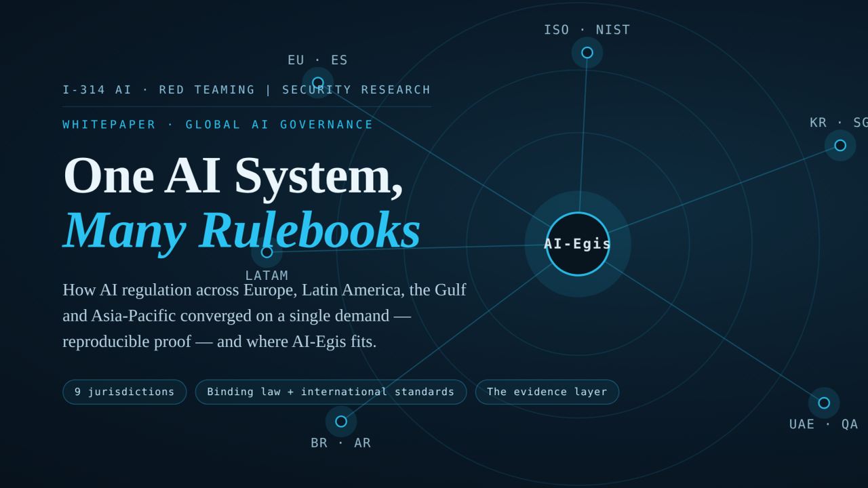Select "Binding law + international standards" pill

331,392
